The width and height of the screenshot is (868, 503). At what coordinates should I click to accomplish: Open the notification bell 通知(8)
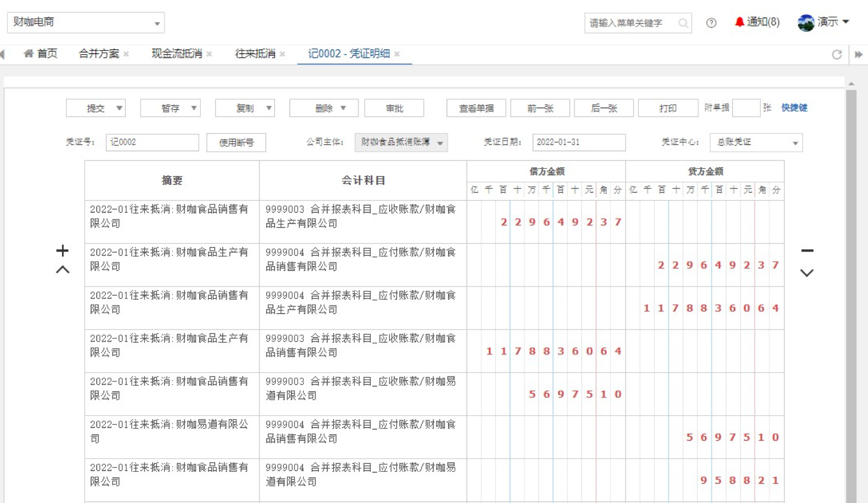[757, 22]
